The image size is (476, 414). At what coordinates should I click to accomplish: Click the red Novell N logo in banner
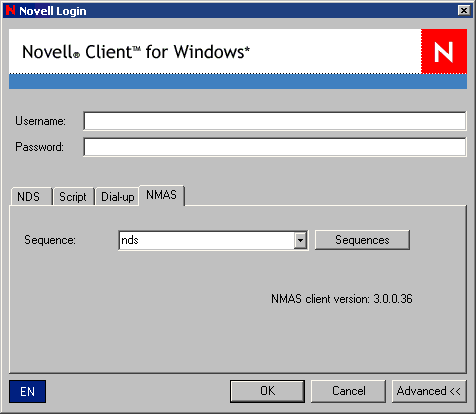tap(444, 51)
